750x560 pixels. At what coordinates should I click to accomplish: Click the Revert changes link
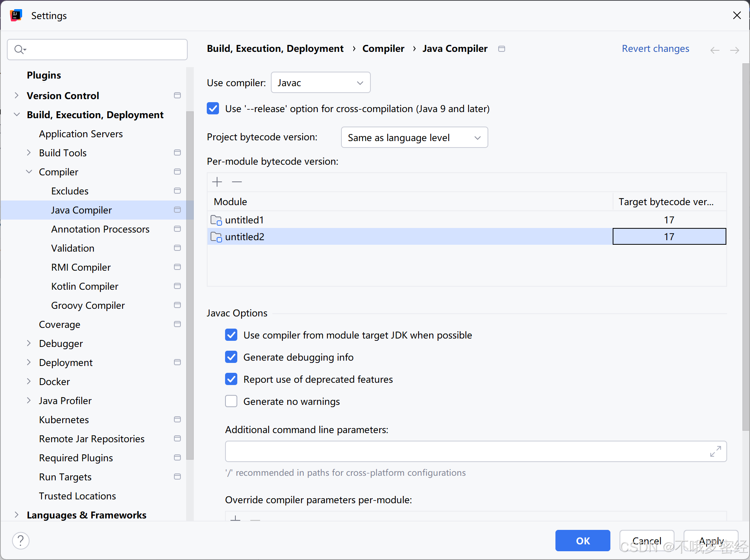655,49
